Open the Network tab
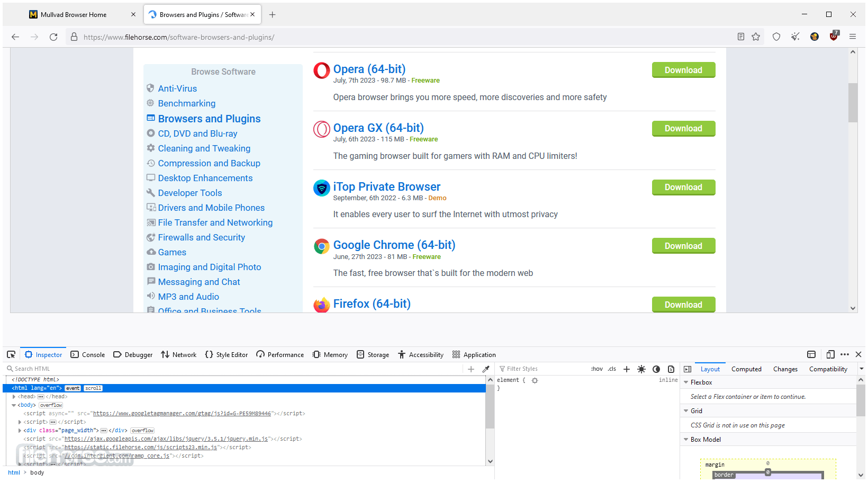This screenshot has height=482, width=868. pyautogui.click(x=179, y=355)
